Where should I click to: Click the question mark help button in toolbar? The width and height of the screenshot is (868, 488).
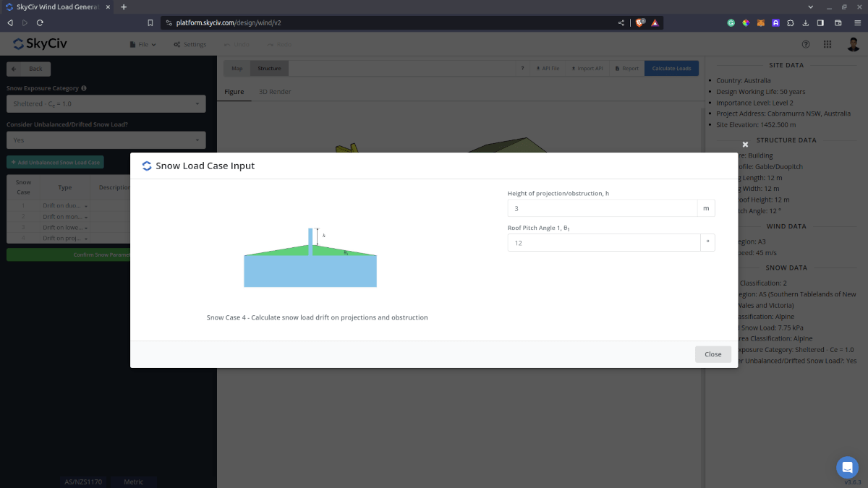tap(522, 69)
